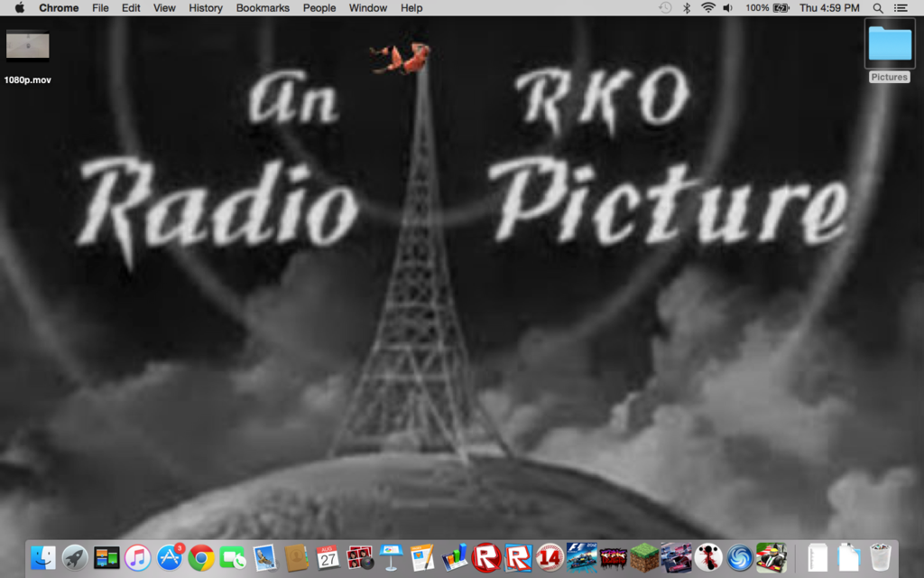Click the Chrome icon in the dock
This screenshot has width=924, height=578.
201,557
